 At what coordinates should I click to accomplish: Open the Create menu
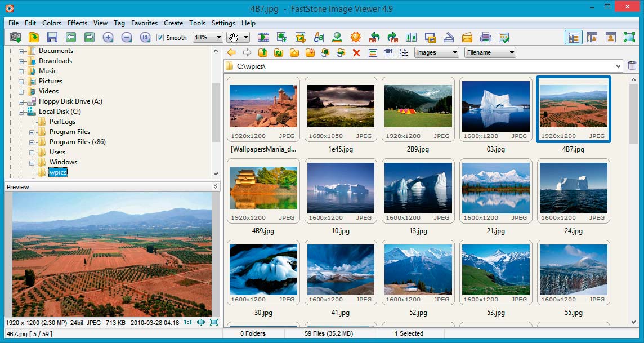(173, 23)
